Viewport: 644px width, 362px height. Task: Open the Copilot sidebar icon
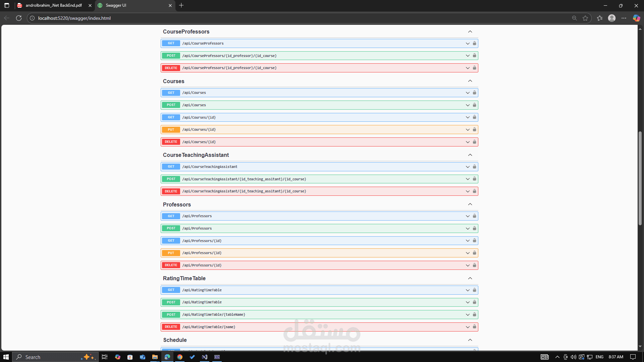pyautogui.click(x=636, y=18)
